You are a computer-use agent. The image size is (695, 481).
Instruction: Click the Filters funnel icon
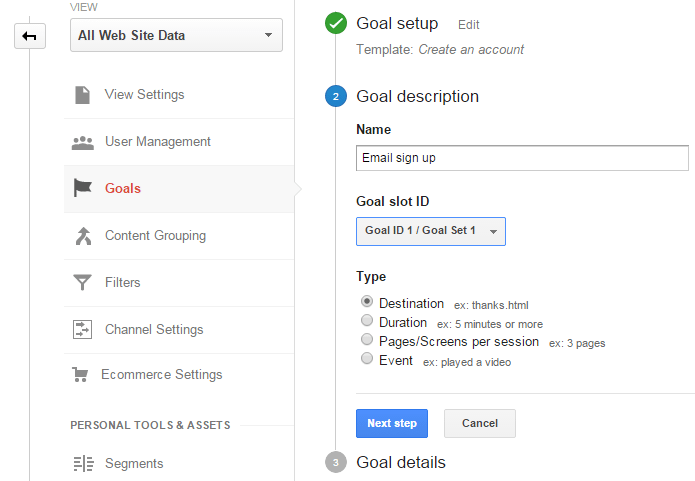click(82, 282)
